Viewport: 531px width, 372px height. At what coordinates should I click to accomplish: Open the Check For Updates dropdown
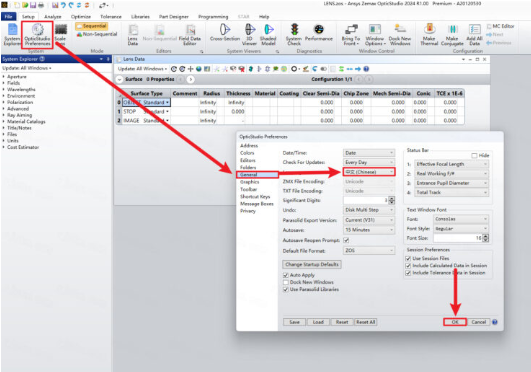coord(369,162)
